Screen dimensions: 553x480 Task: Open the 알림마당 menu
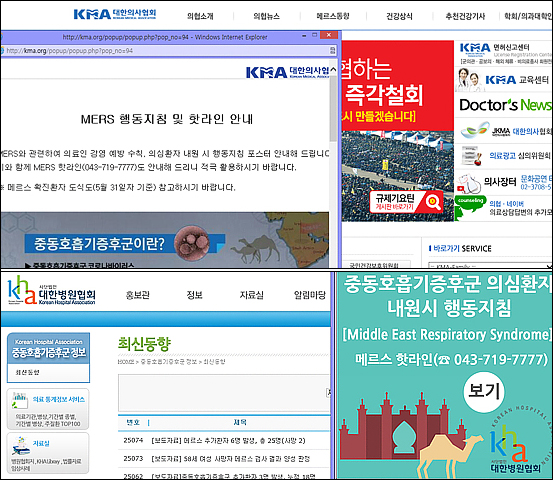tap(310, 295)
